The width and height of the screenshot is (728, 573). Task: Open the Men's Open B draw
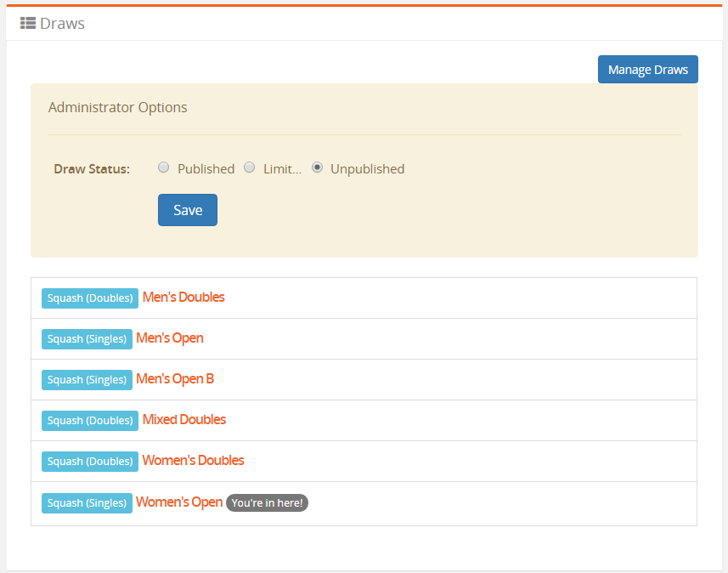coord(175,379)
